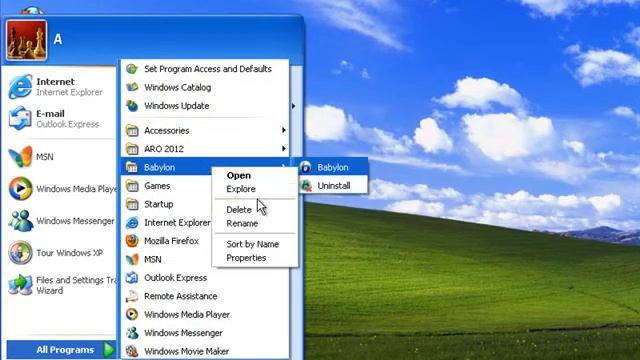This screenshot has height=360, width=640.
Task: Open Windows Messenger icon in left pane
Action: click(x=20, y=220)
